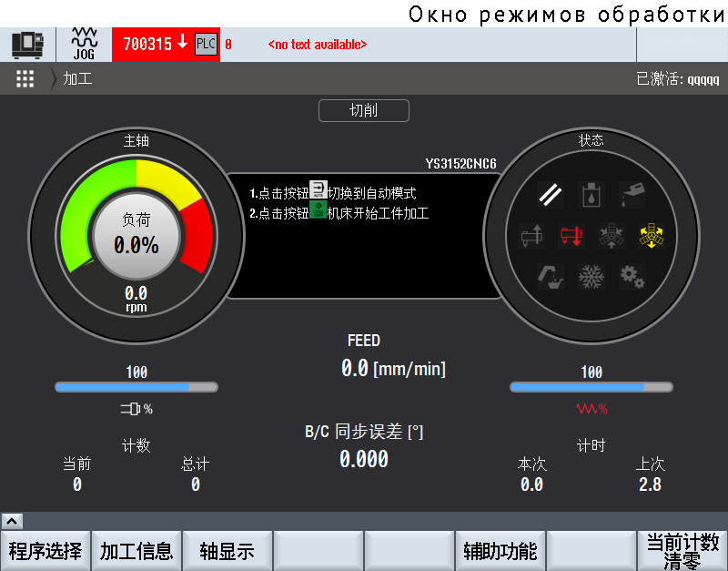Click the spindle override slider bar
728x571 pixels.
(x=136, y=387)
